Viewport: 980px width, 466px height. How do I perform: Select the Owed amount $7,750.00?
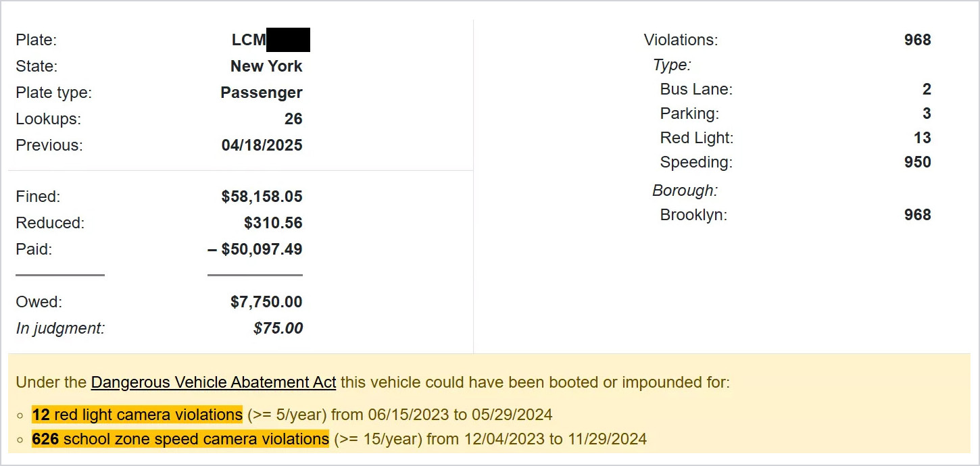pyautogui.click(x=266, y=302)
